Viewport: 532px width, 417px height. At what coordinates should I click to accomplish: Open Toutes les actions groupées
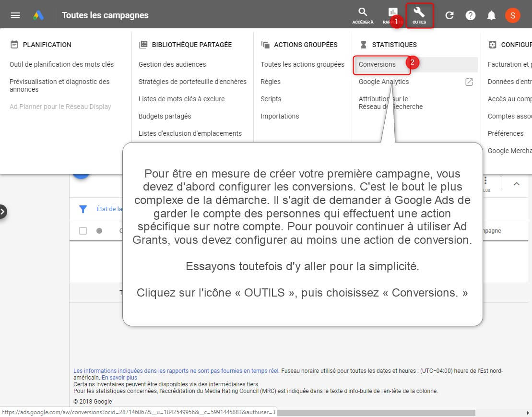[x=302, y=64]
